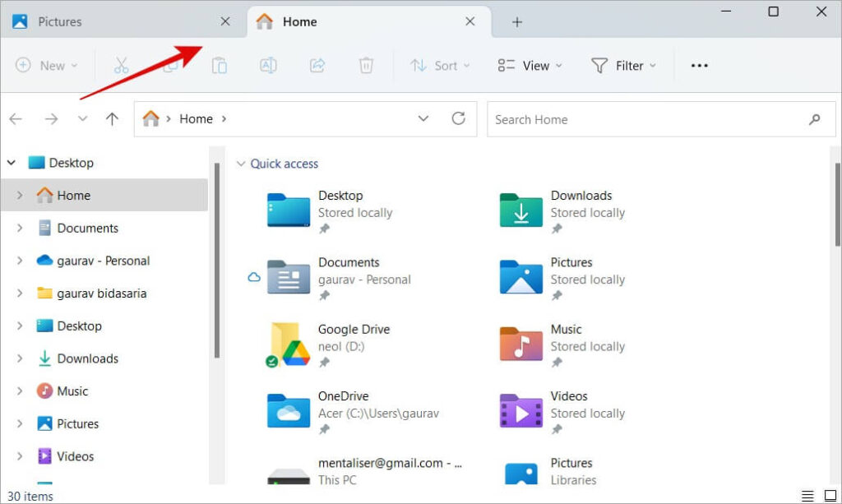
Task: Close the Pictures tab
Action: point(225,21)
